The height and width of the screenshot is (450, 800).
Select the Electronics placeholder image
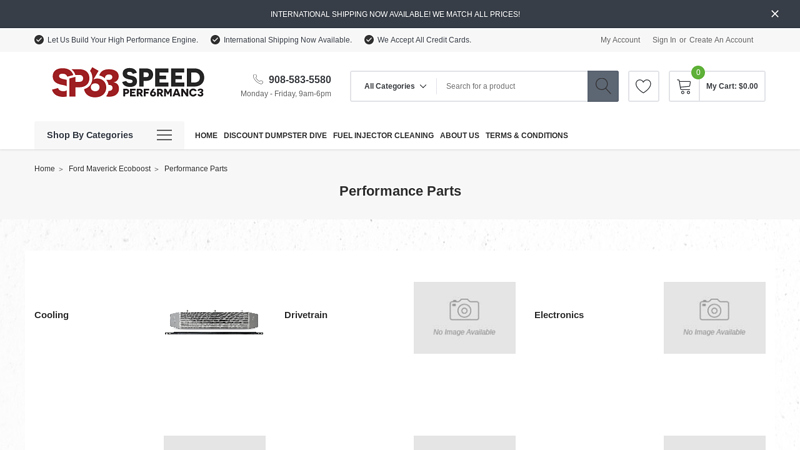[714, 317]
